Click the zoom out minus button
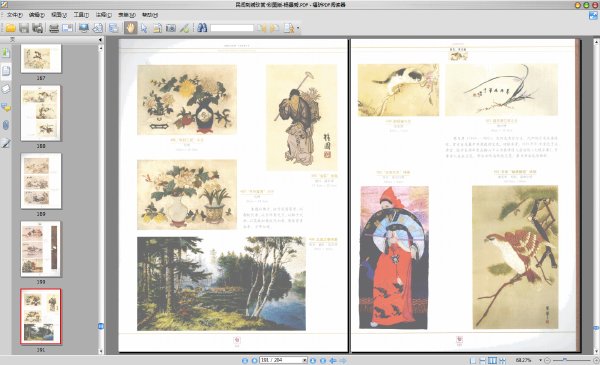 click(547, 360)
